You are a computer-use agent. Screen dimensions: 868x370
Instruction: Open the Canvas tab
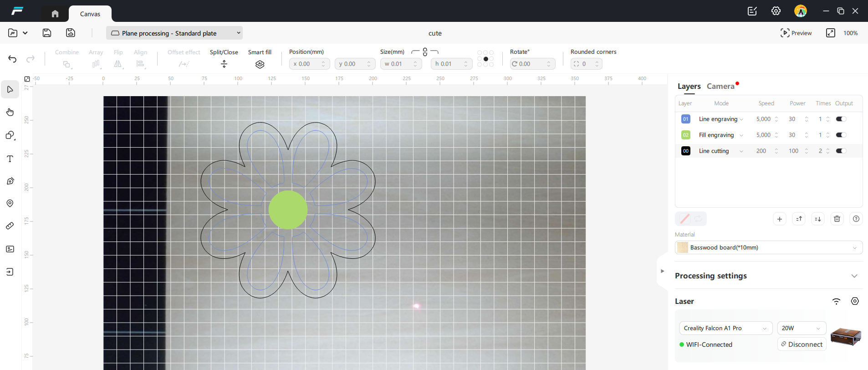click(x=90, y=14)
